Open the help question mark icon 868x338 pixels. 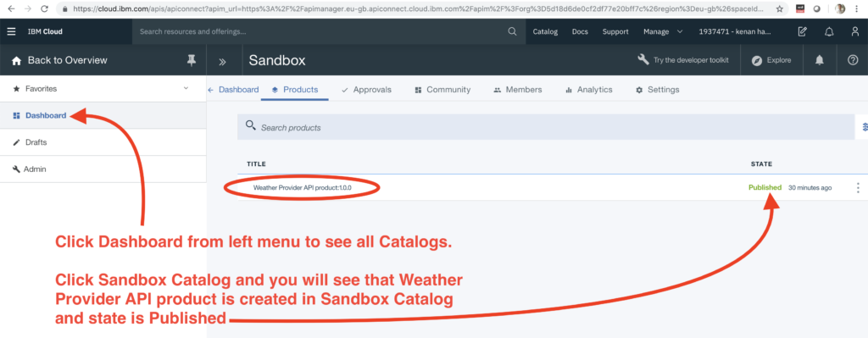pyautogui.click(x=853, y=60)
